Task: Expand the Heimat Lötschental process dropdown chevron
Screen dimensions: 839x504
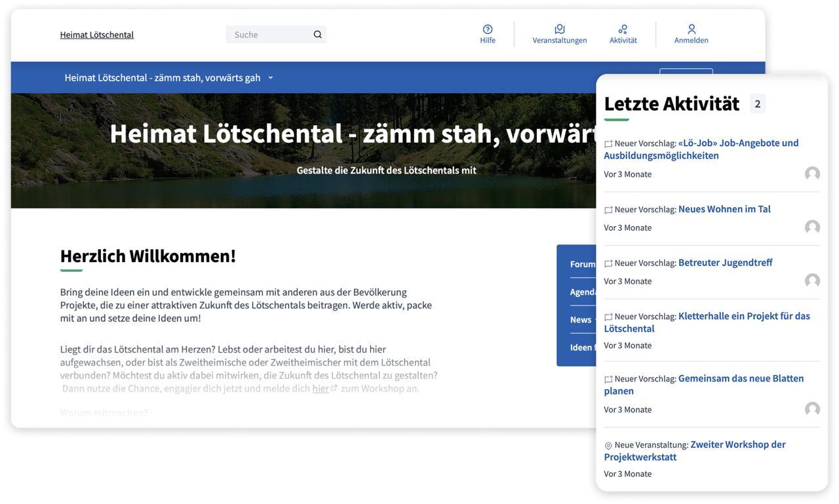Action: pos(271,78)
